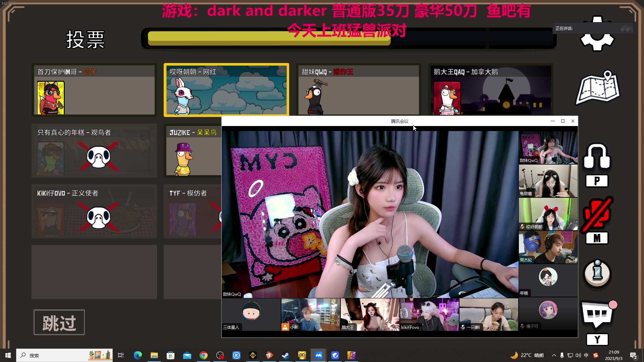The height and width of the screenshot is (362, 644).
Task: Click the M key label
Action: [597, 238]
